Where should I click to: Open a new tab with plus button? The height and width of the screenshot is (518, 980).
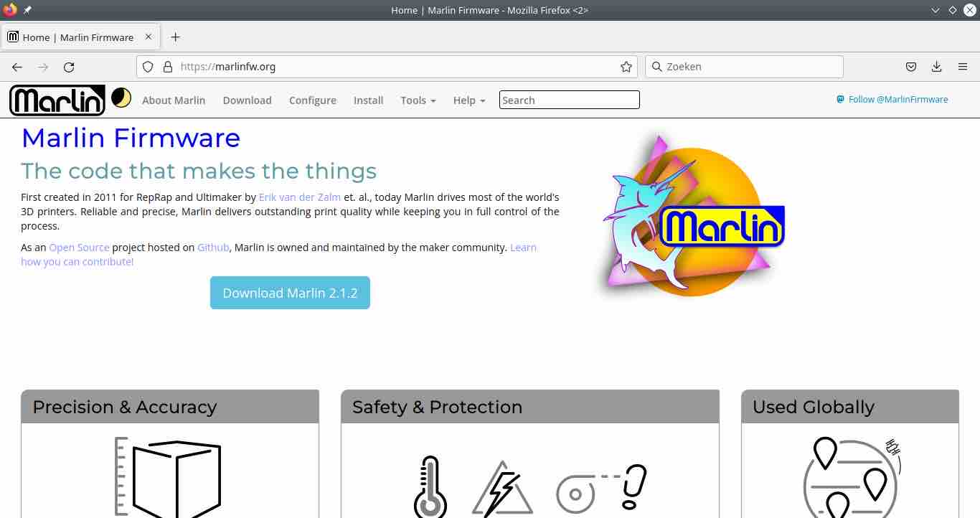coord(175,37)
